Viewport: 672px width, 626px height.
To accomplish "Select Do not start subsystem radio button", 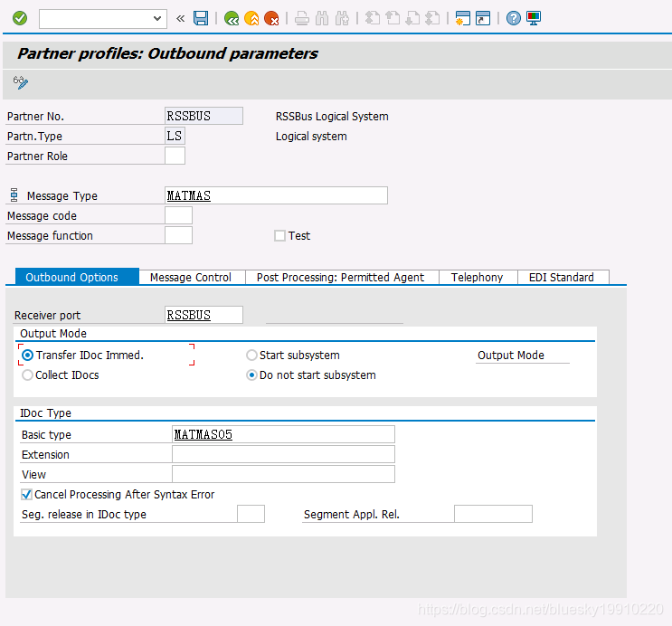I will click(251, 375).
